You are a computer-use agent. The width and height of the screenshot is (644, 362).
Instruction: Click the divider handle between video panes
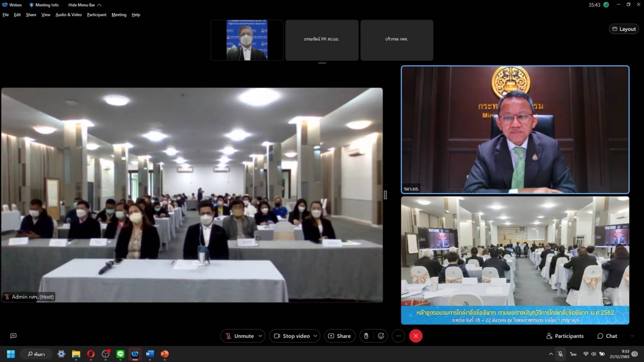coord(385,195)
